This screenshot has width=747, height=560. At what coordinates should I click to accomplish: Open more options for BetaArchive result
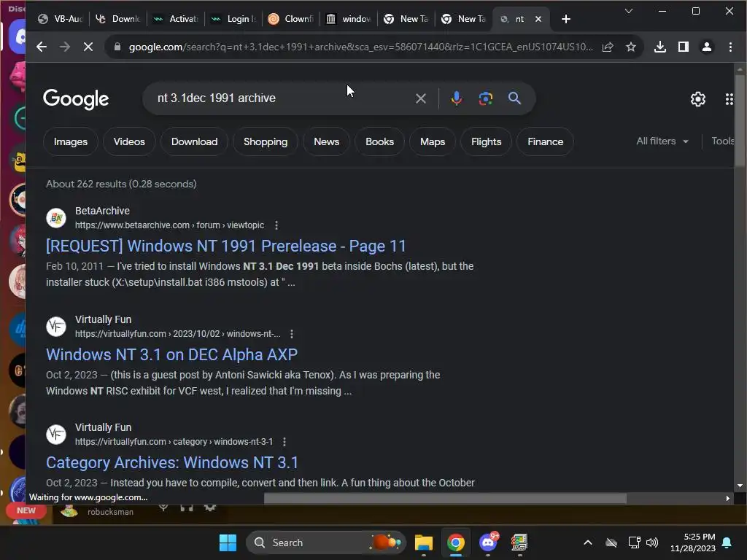coord(276,225)
